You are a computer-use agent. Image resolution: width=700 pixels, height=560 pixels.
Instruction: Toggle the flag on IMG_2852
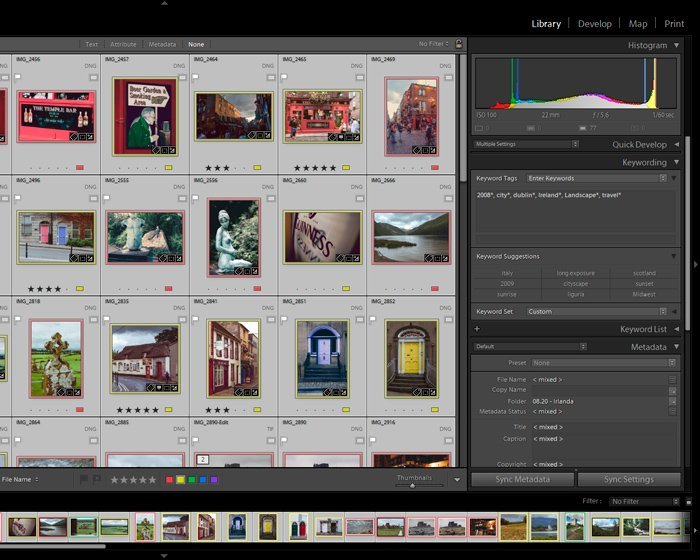click(373, 319)
